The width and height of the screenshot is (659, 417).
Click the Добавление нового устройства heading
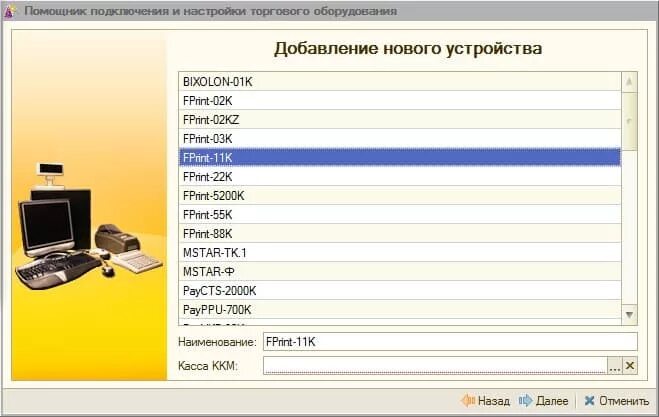click(408, 49)
